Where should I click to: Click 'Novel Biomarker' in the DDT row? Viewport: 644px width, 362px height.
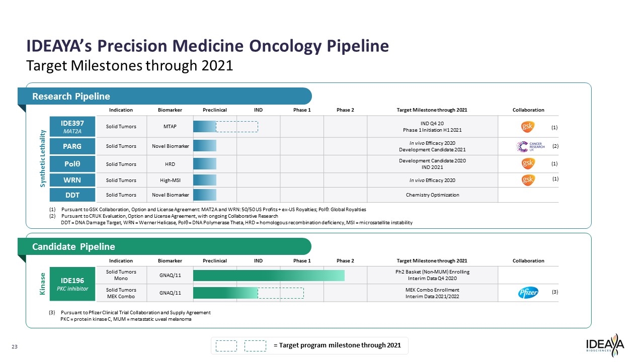click(x=170, y=195)
